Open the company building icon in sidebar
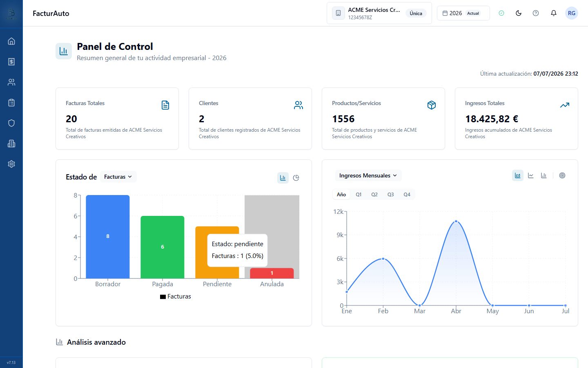Image resolution: width=588 pixels, height=368 pixels. click(11, 144)
